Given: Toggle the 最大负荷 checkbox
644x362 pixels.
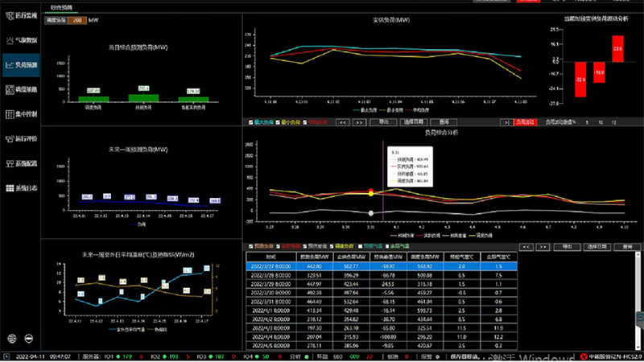Looking at the screenshot, I should click(x=251, y=122).
